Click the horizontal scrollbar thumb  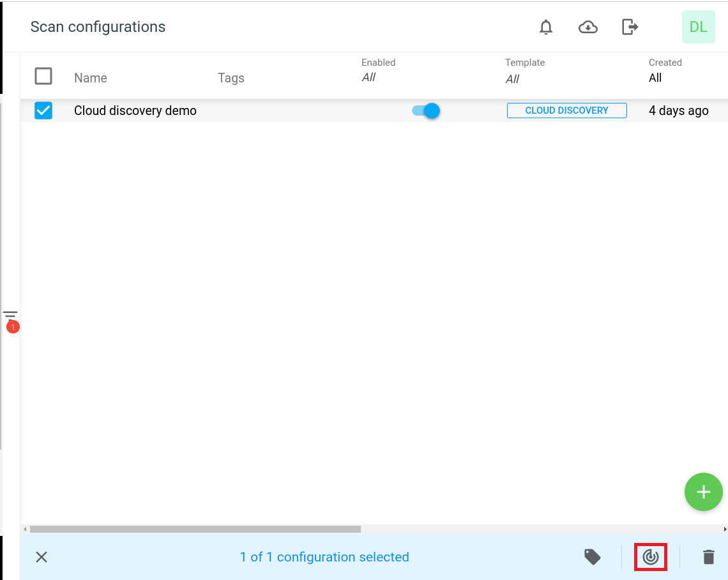click(195, 529)
